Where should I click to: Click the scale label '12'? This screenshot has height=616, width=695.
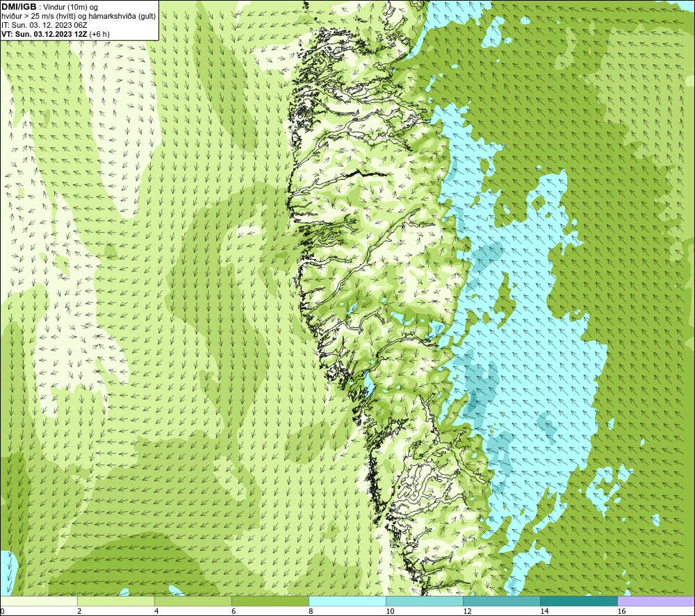tap(467, 611)
